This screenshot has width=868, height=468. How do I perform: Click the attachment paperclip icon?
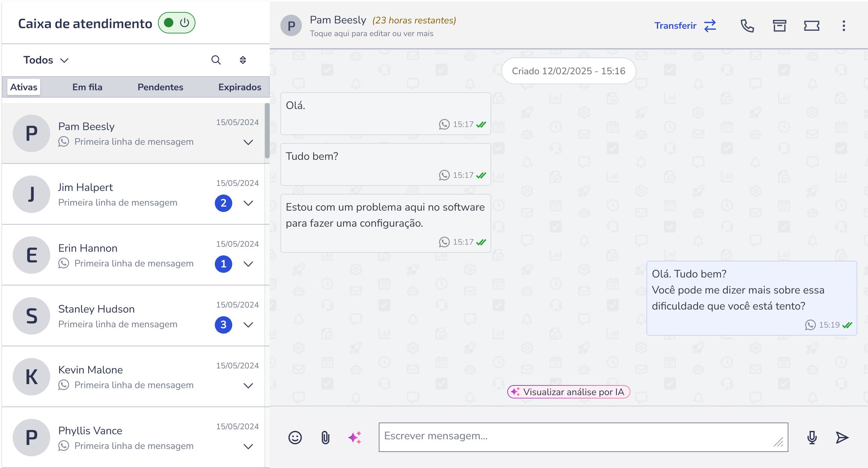tap(325, 438)
